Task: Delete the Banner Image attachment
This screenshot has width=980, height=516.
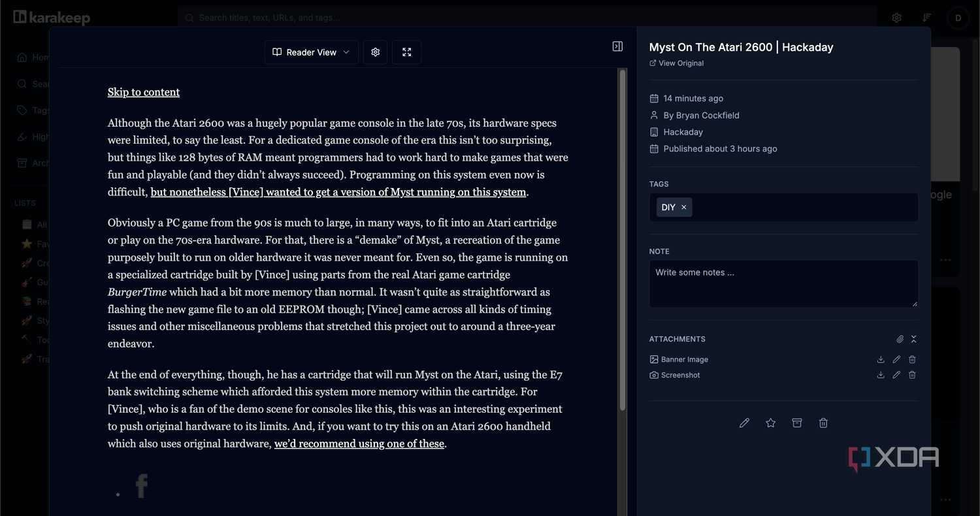Action: tap(912, 359)
